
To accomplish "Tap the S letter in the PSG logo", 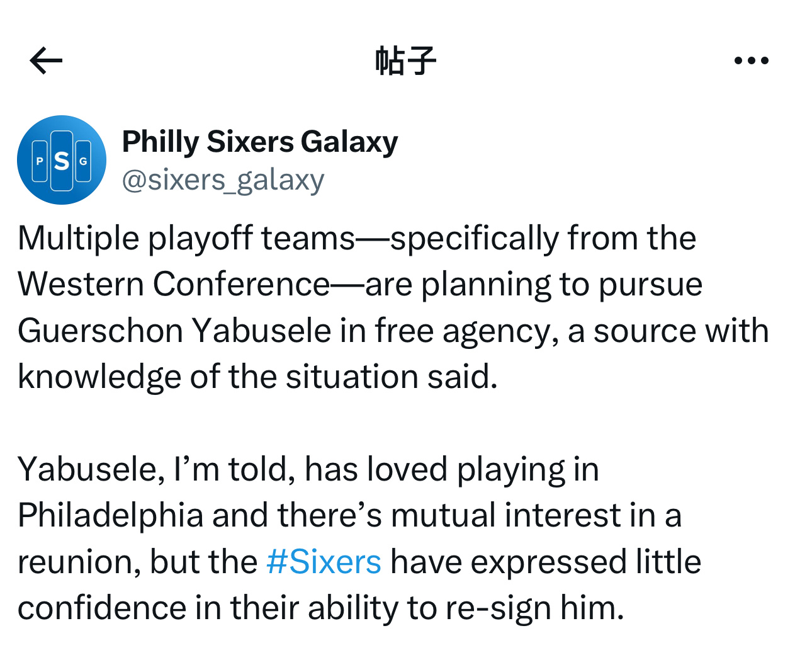I will click(62, 161).
